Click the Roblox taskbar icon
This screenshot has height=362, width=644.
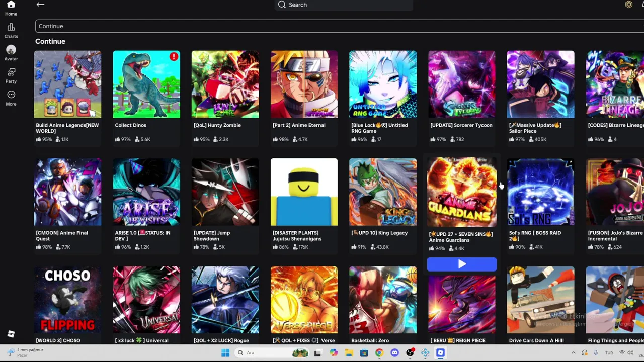coord(440,353)
